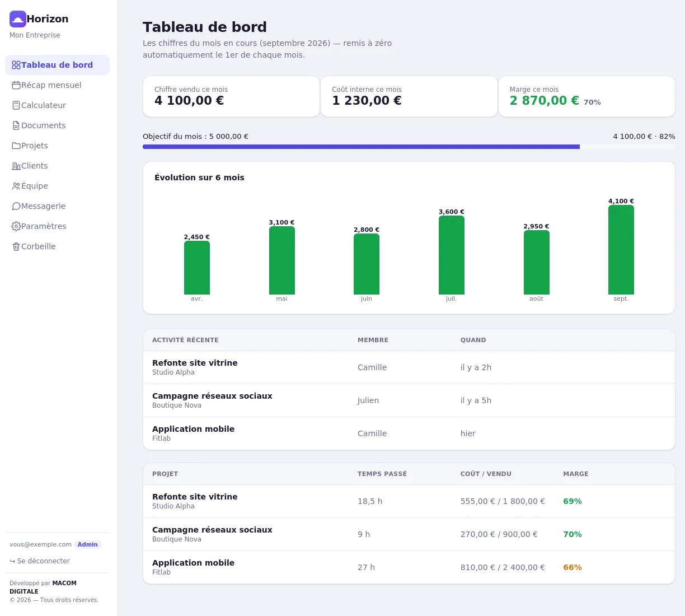The height and width of the screenshot is (616, 685).
Task: Click the Calculateur calculator icon
Action: coord(16,105)
